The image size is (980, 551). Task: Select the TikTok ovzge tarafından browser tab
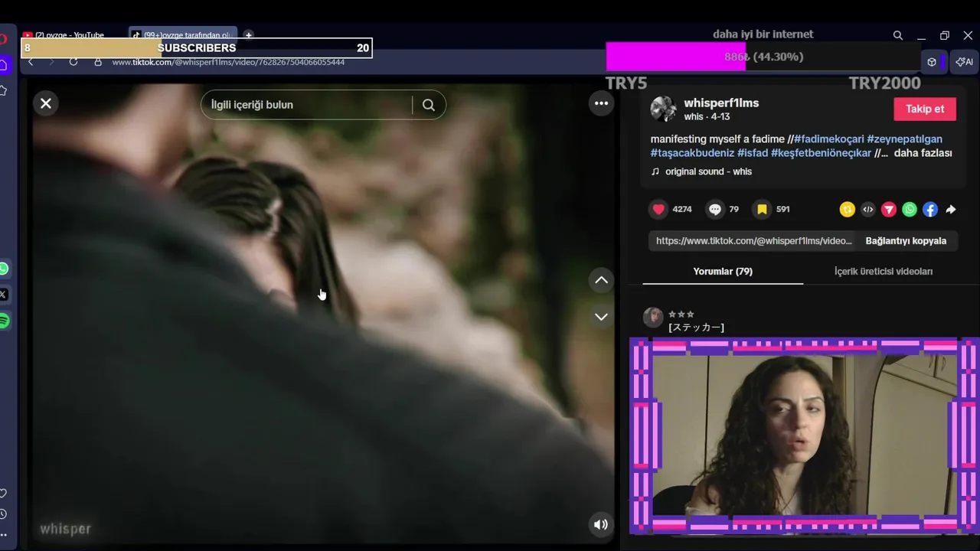(182, 35)
